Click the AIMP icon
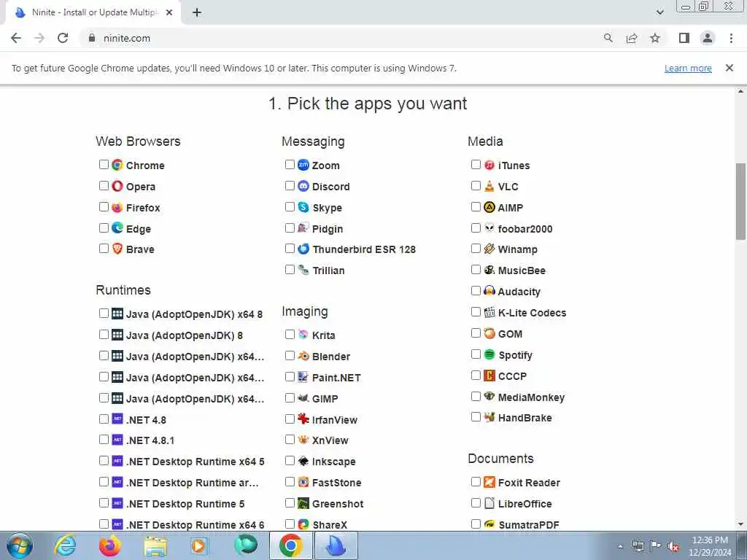 [489, 207]
